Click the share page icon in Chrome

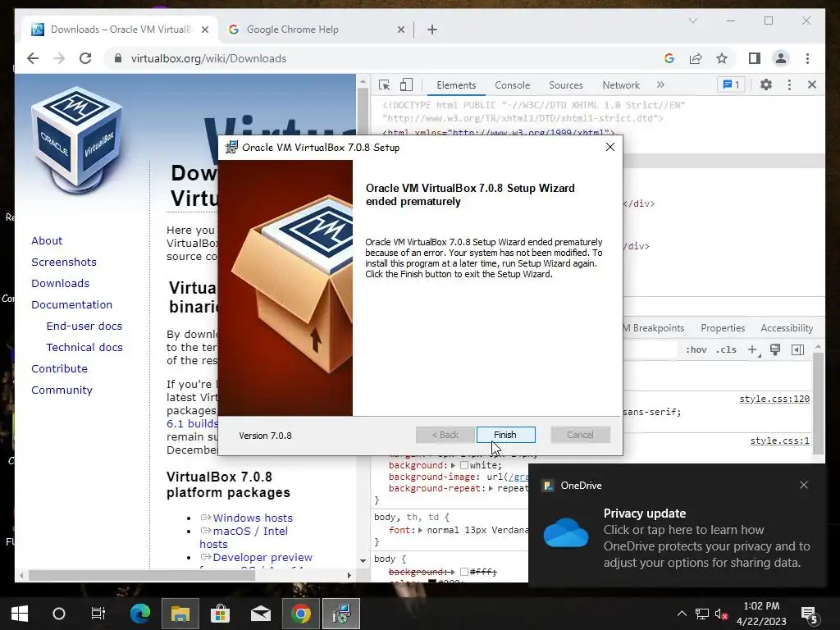click(x=696, y=58)
